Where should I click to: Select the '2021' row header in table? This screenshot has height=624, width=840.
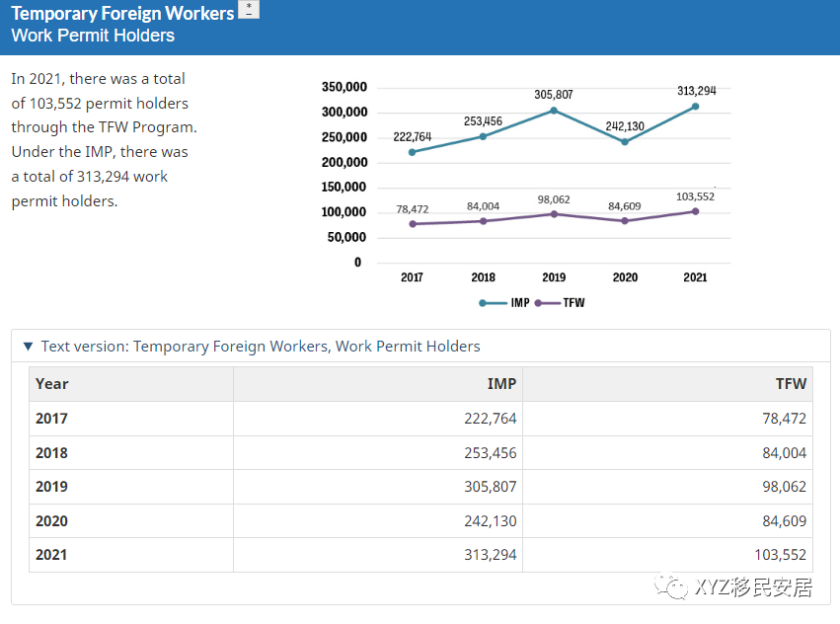click(131, 555)
